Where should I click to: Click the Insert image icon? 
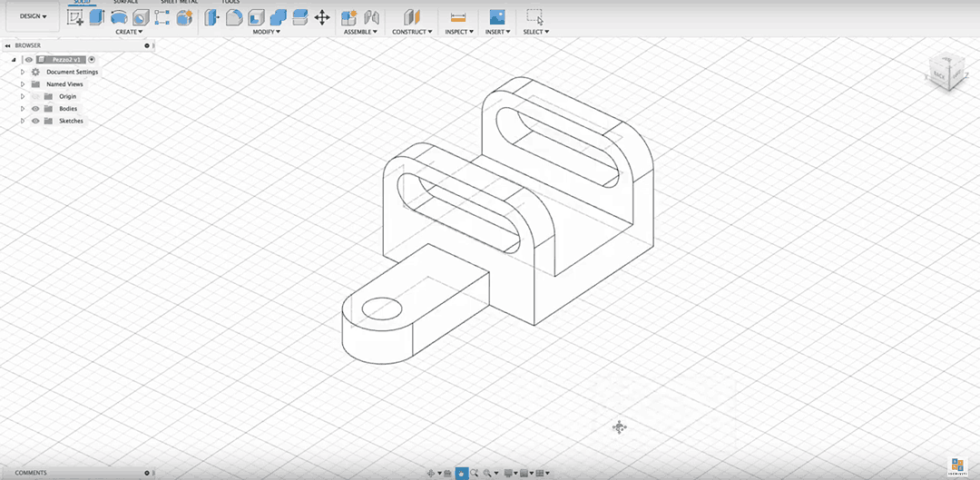click(x=496, y=17)
